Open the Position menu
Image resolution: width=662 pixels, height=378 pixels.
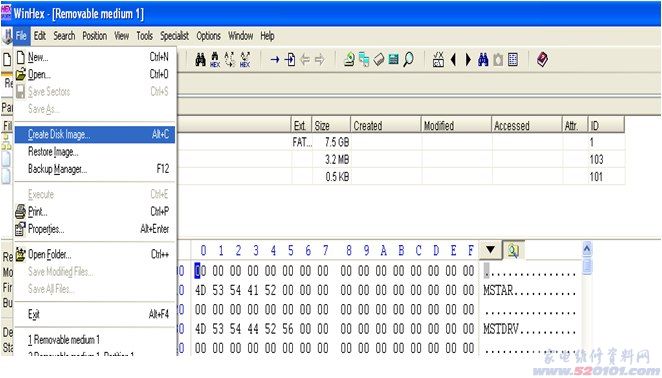pyautogui.click(x=95, y=36)
